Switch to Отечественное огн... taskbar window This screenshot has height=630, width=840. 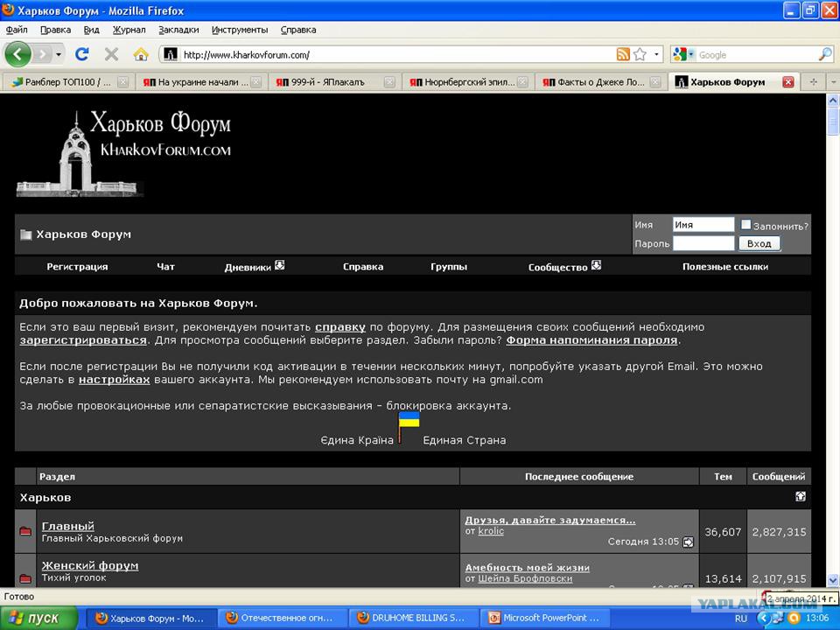coord(281,619)
